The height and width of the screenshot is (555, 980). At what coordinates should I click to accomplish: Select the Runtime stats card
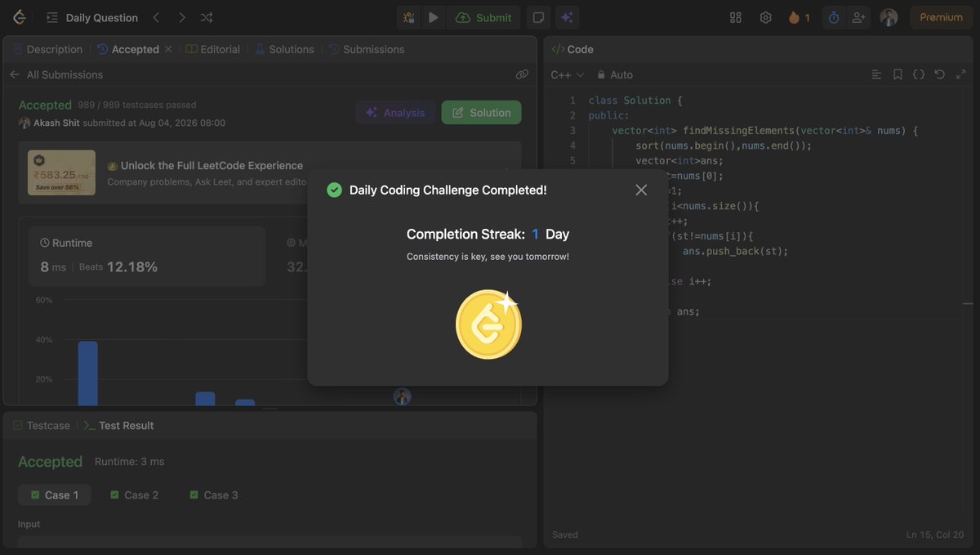click(146, 256)
